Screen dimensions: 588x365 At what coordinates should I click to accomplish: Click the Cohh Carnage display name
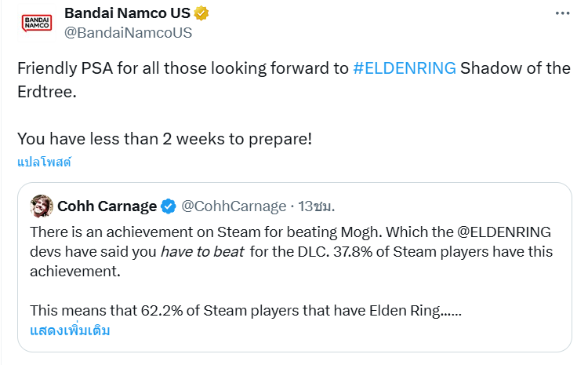(x=107, y=206)
